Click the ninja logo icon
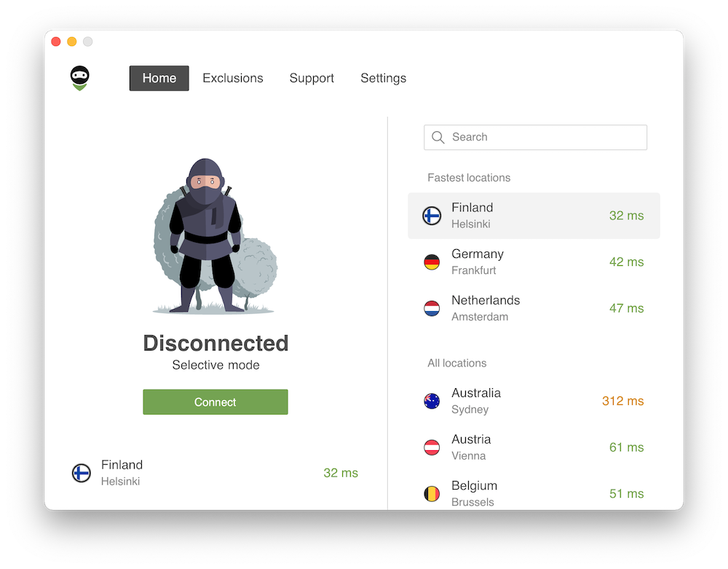 point(79,78)
